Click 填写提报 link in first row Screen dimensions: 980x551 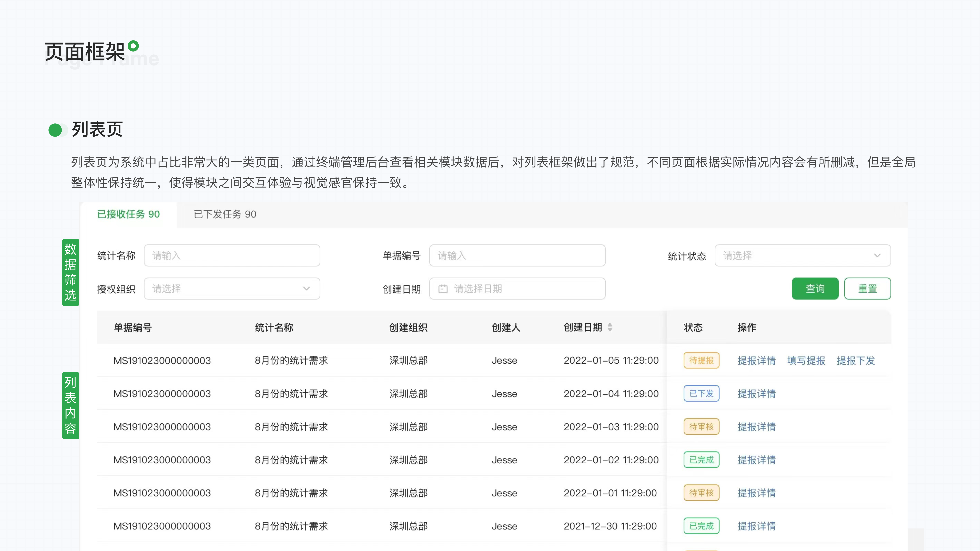click(x=806, y=361)
